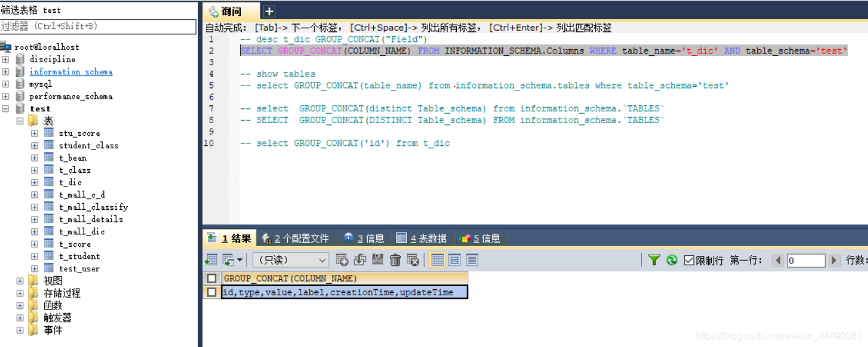Screen dimensions: 868x347
Task: Check the result header select-all checkbox
Action: point(212,279)
